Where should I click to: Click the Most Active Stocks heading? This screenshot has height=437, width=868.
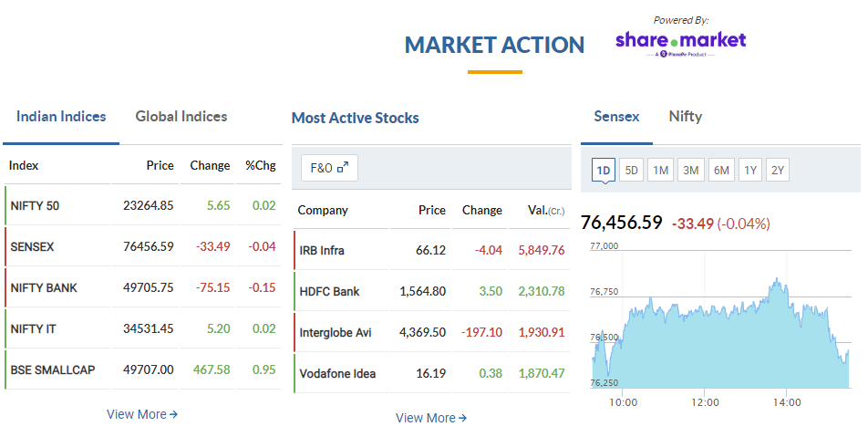coord(356,118)
